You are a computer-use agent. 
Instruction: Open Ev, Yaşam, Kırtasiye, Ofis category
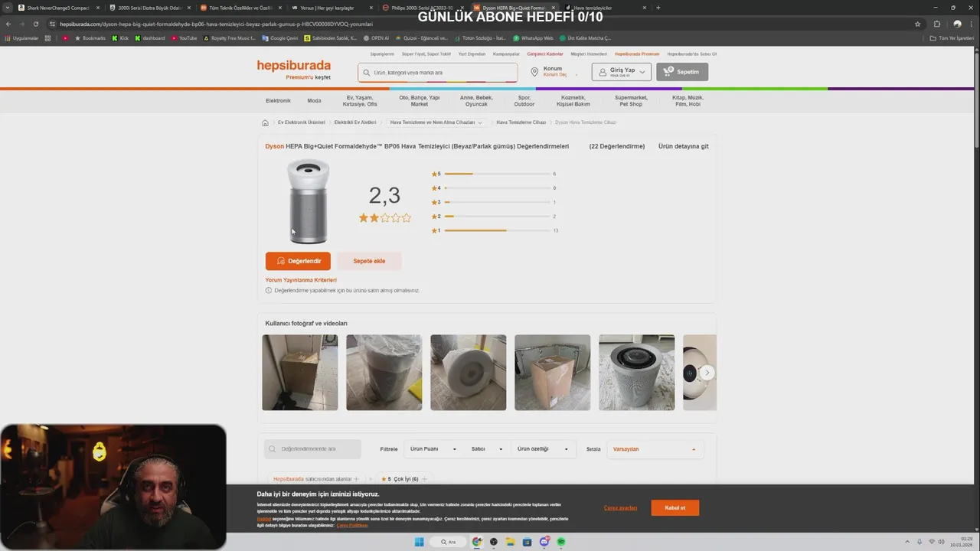(x=360, y=101)
